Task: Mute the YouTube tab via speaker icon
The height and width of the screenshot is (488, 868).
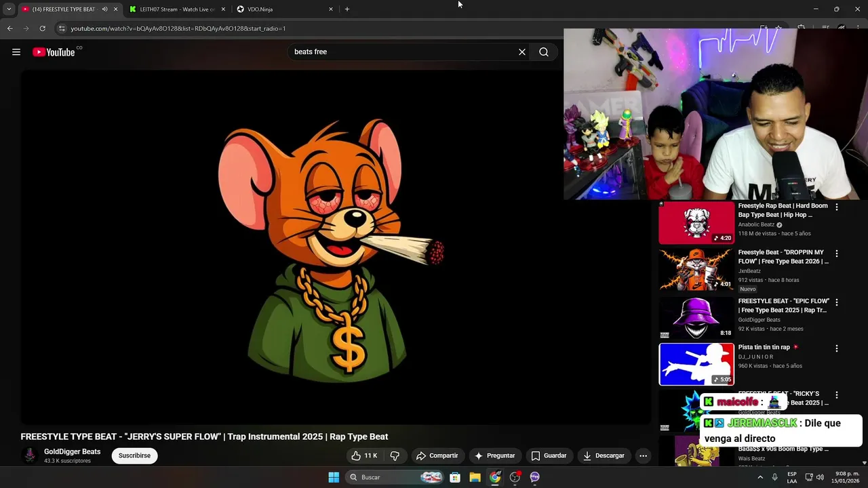Action: coord(104,9)
